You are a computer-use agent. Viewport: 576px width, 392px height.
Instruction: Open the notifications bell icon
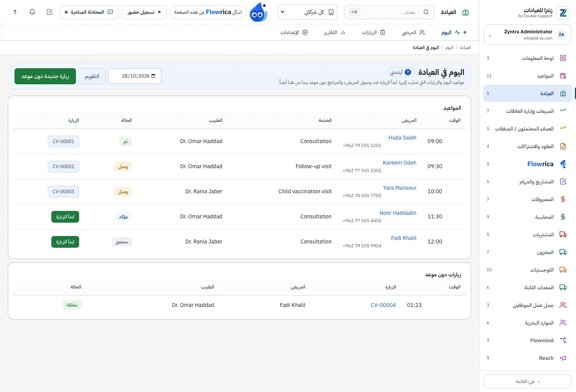click(x=33, y=12)
